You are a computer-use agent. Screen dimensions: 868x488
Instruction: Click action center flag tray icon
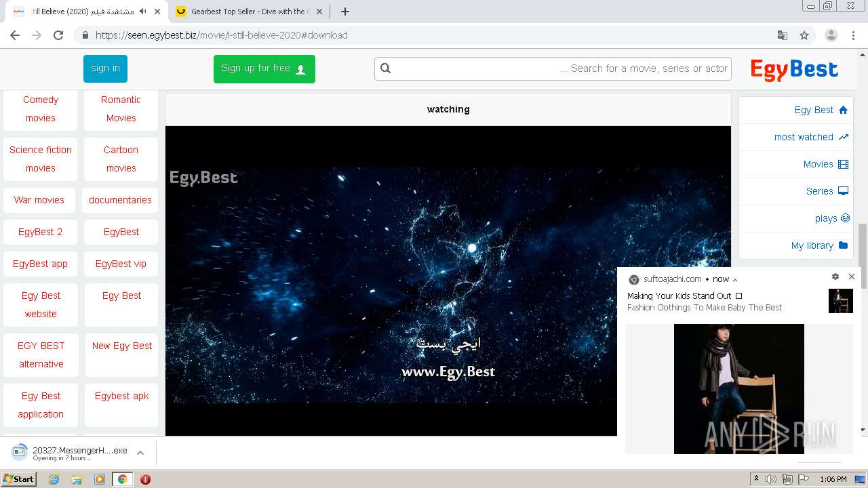pos(804,479)
